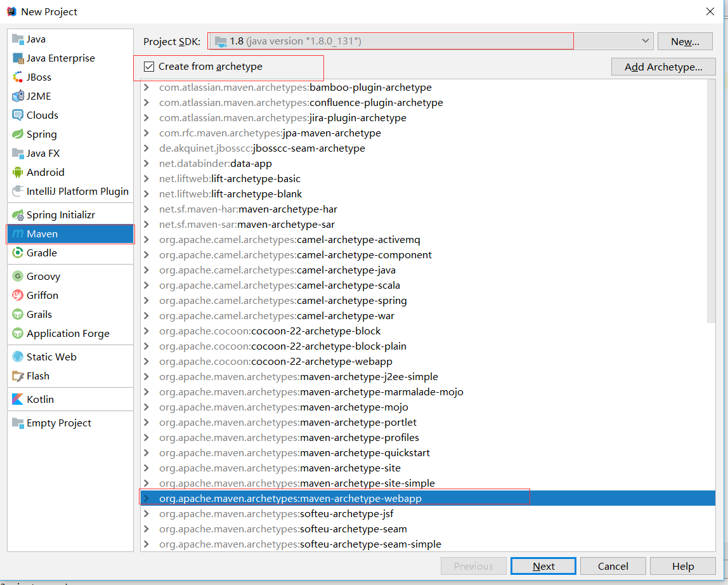Viewport: 728px width, 585px height.
Task: Click the Add Archetype... button
Action: coord(663,67)
